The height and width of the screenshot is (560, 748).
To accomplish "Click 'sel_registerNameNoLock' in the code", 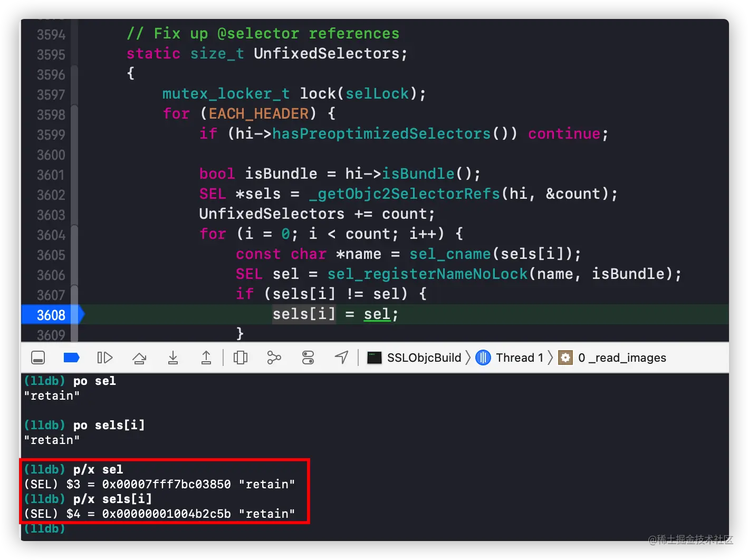I will coord(427,274).
